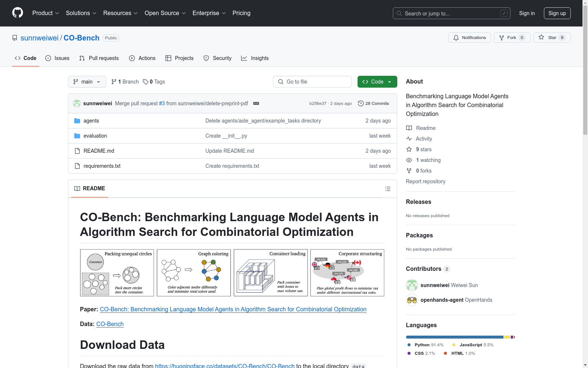Open the Solutions dropdown menu

click(81, 13)
